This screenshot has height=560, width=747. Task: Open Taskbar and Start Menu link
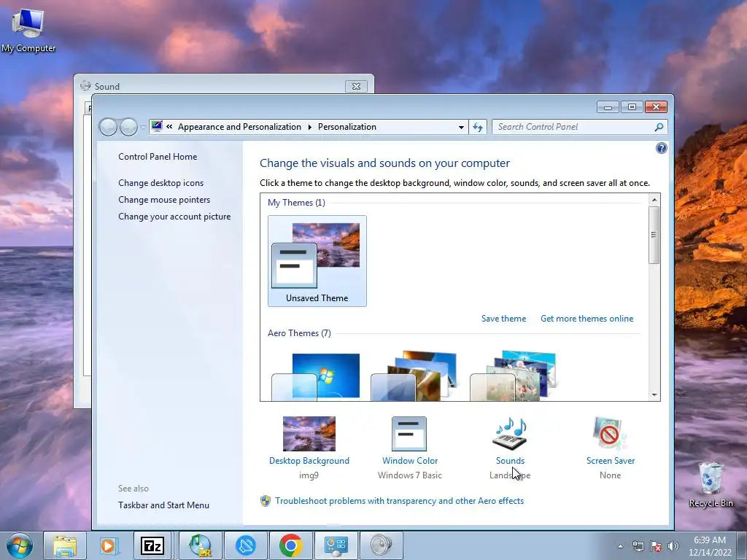(163, 505)
